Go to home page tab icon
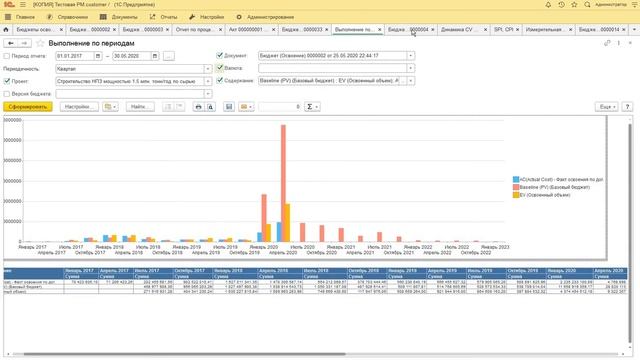Image resolution: width=640 pixels, height=360 pixels. point(6,29)
